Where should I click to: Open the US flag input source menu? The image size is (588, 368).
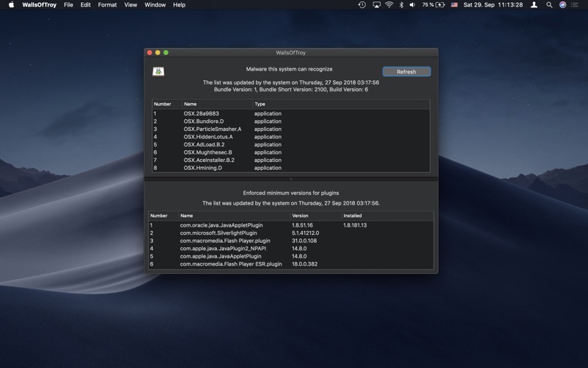coord(454,5)
